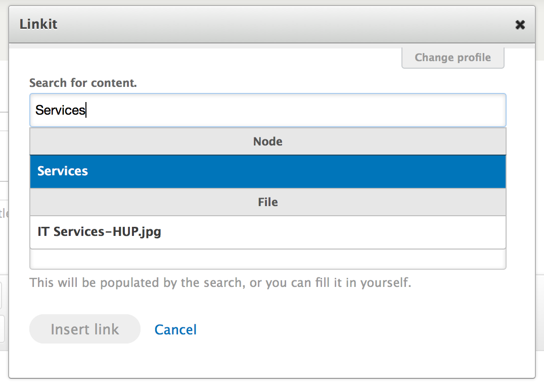544x392 pixels.
Task: Click the blank right side of the IT Services-HUP.jpg row
Action: click(404, 232)
